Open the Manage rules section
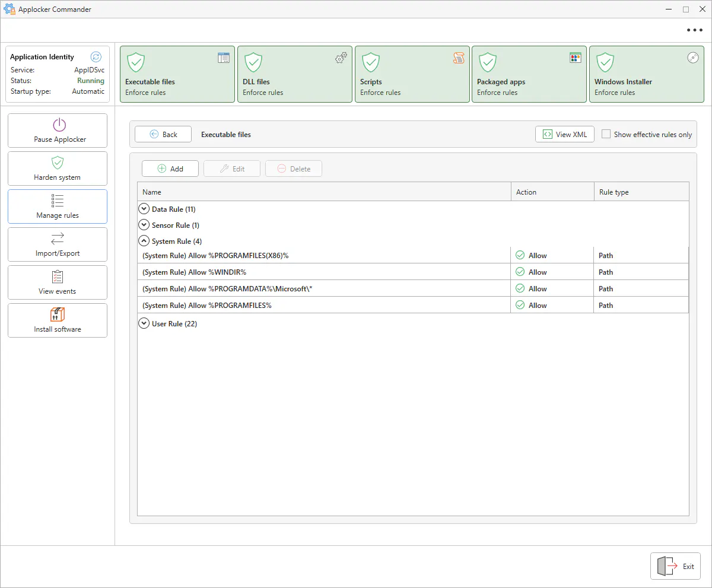This screenshot has height=588, width=712. coord(58,206)
